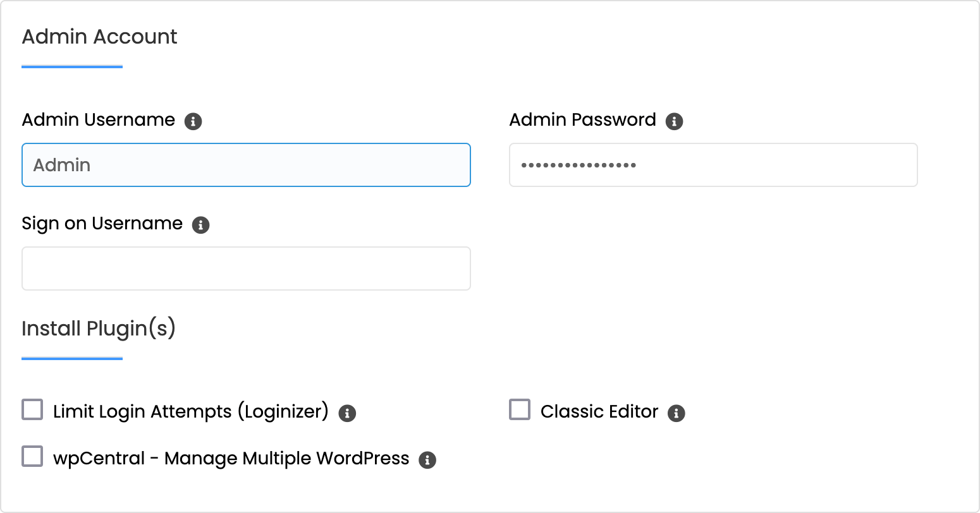Image resolution: width=980 pixels, height=513 pixels.
Task: Click the Sign on Username label
Action: [x=102, y=224]
